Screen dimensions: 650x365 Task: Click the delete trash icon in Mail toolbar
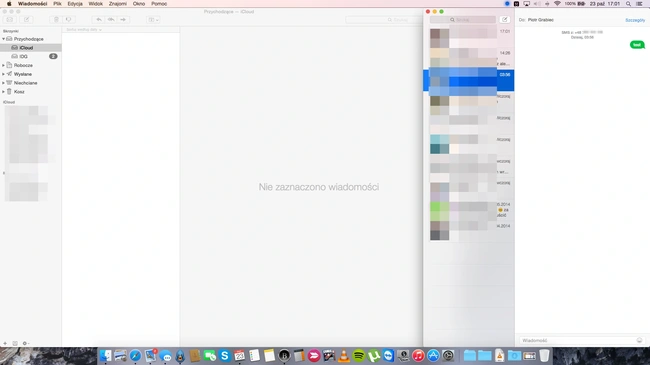coord(56,19)
